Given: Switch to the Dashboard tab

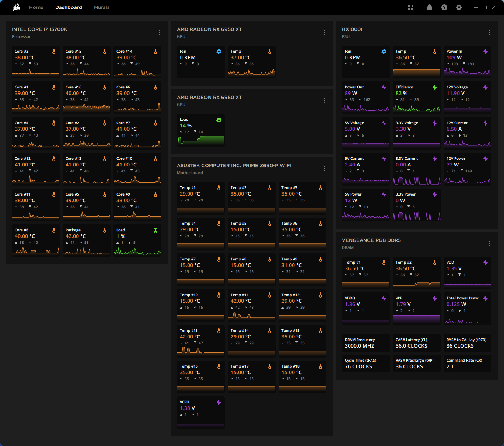Looking at the screenshot, I should pyautogui.click(x=69, y=7).
